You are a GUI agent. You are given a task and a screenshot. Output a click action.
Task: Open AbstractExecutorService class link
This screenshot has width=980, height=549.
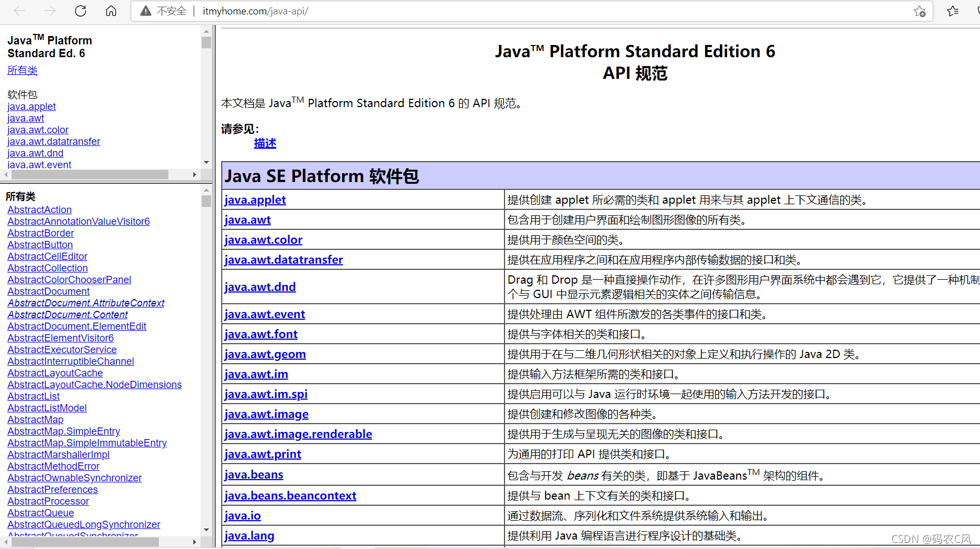62,350
